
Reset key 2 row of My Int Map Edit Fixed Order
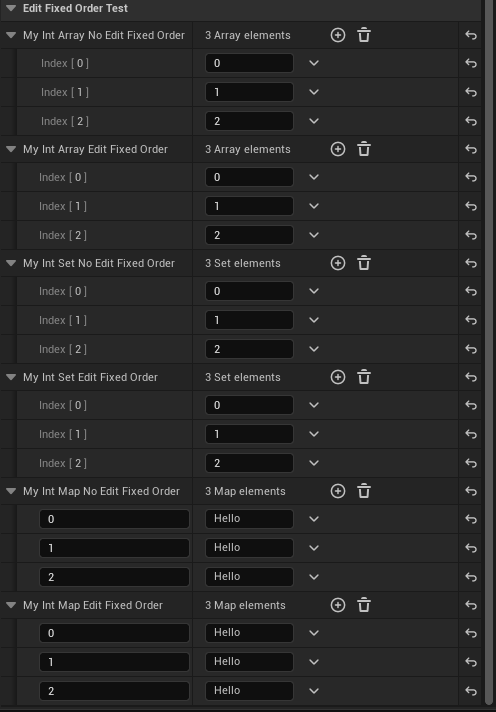[471, 691]
